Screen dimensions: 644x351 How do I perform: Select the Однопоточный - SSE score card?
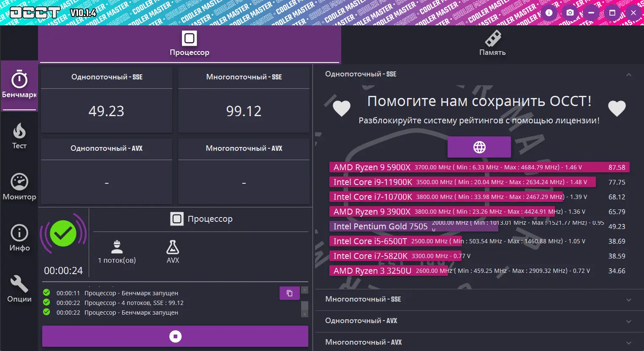pos(106,100)
